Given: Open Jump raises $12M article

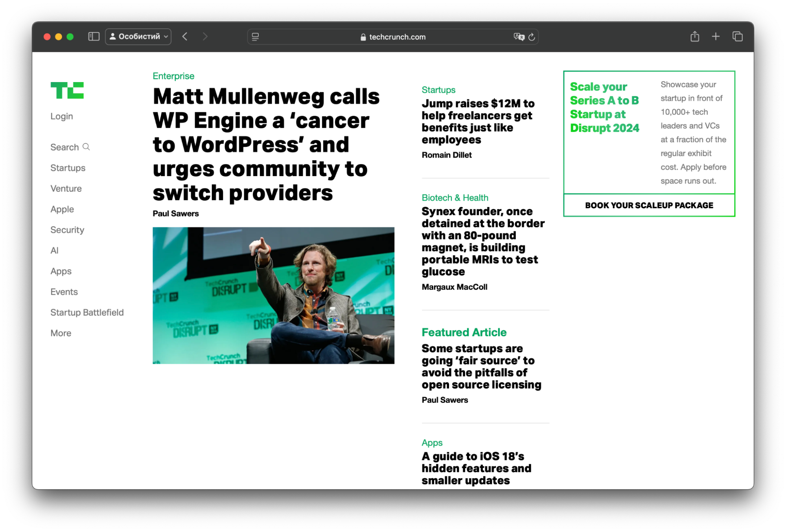Looking at the screenshot, I should tap(478, 121).
